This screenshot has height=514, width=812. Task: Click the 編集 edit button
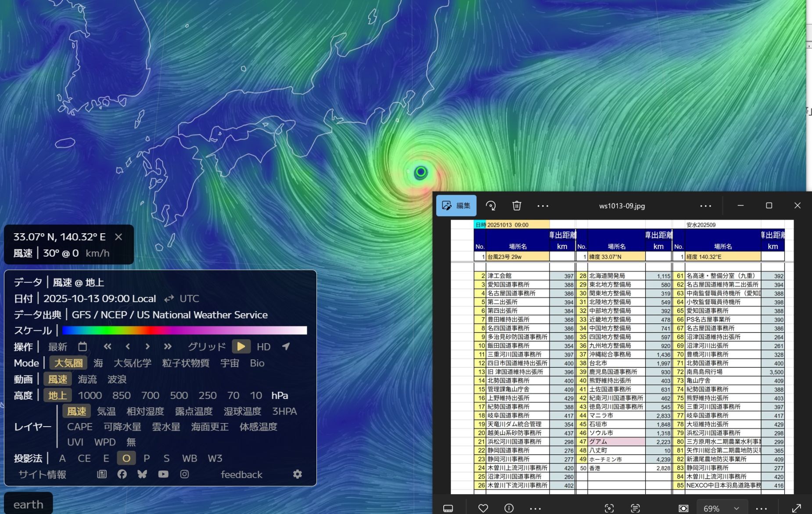point(456,206)
